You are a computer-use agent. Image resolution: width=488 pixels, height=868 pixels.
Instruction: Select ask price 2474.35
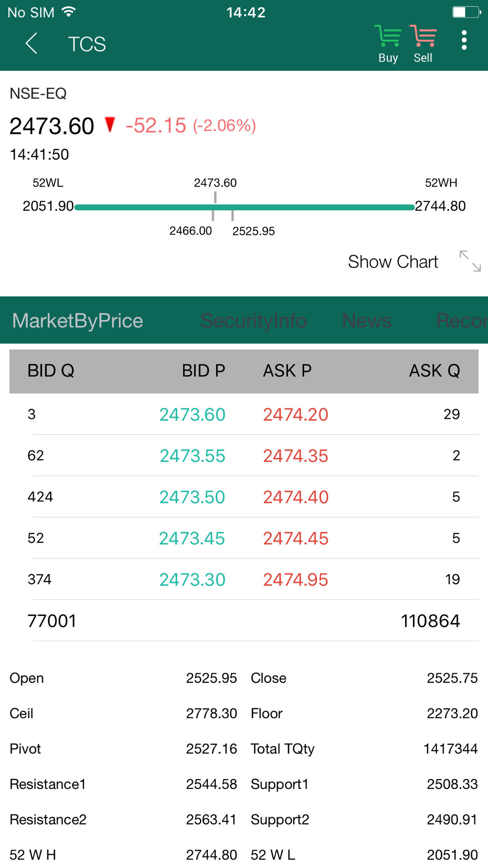[296, 456]
